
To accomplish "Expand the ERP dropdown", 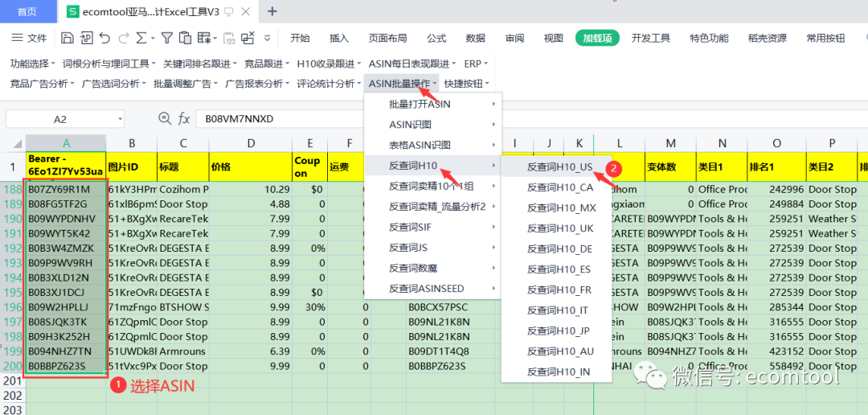I will click(476, 64).
